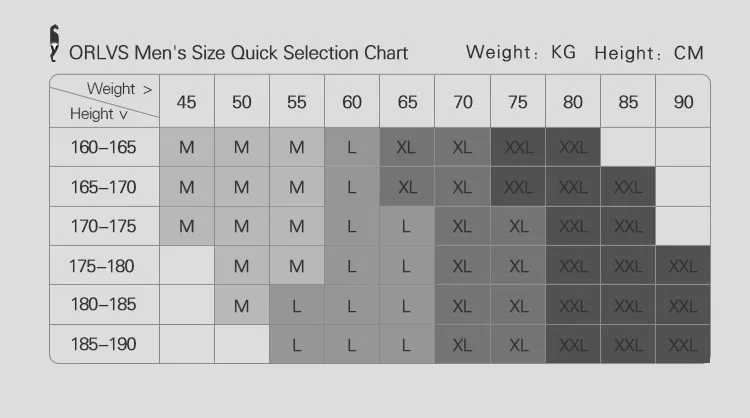Viewport: 750px width, 418px height.
Task: Select the 90 weight column header
Action: [683, 101]
